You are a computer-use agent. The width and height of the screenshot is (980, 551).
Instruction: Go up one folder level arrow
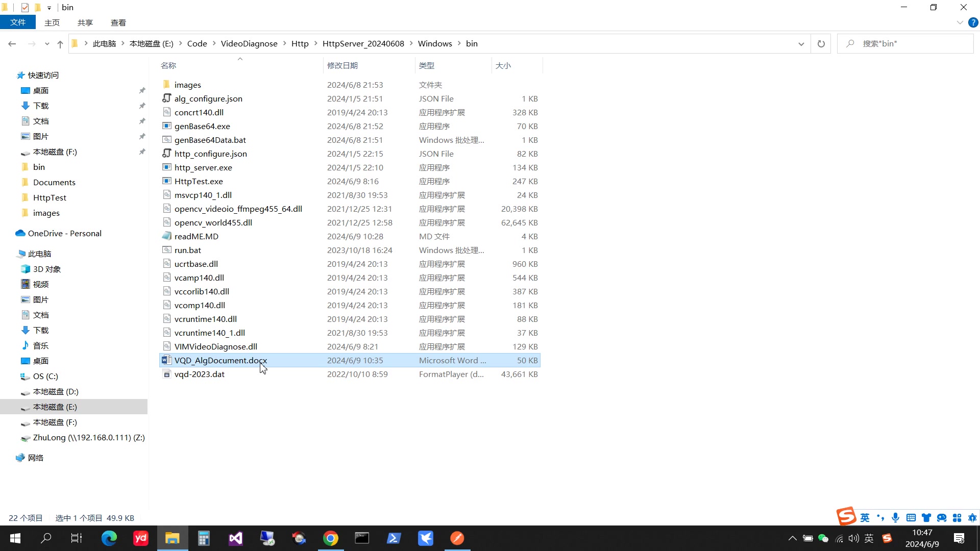(x=60, y=44)
